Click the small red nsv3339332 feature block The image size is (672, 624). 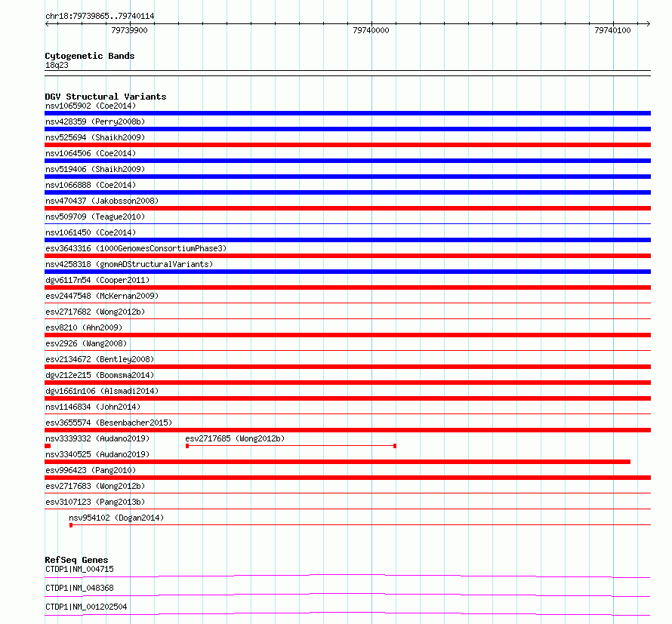[48, 446]
